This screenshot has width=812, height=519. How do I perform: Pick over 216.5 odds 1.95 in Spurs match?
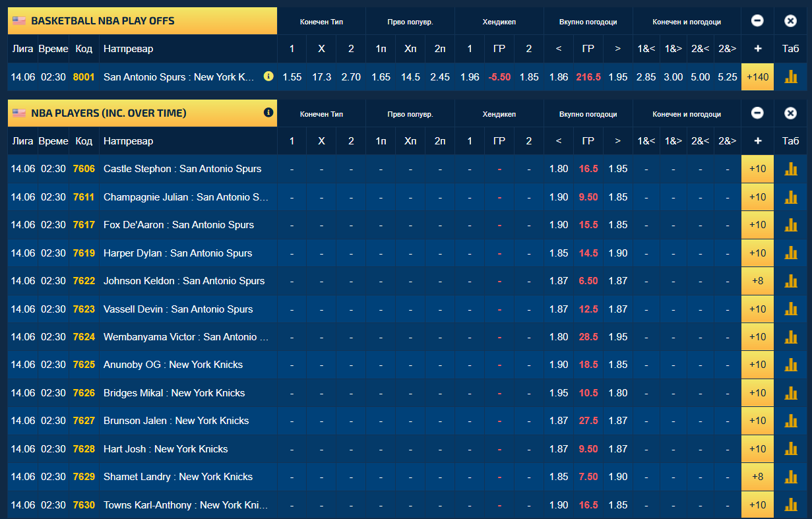618,77
